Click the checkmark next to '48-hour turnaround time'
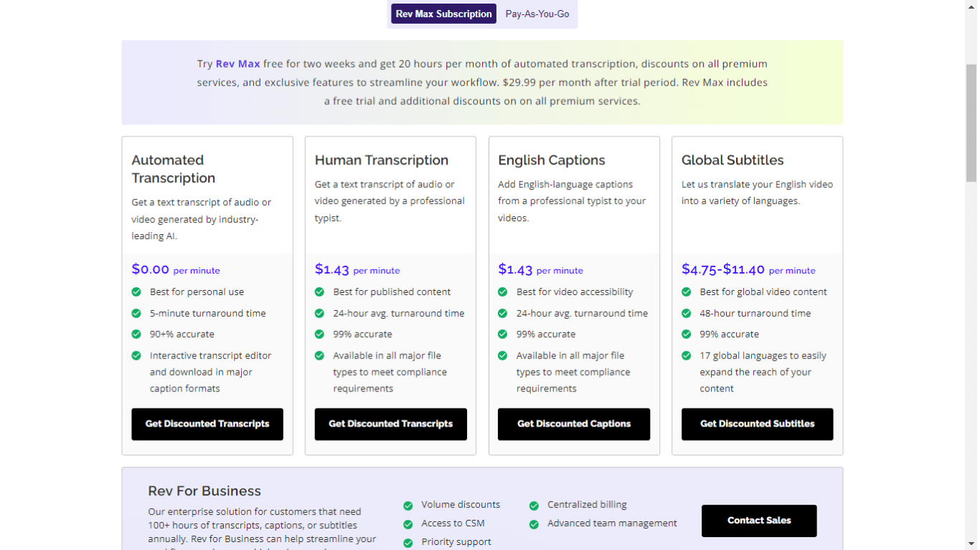The width and height of the screenshot is (980, 550). click(x=687, y=314)
